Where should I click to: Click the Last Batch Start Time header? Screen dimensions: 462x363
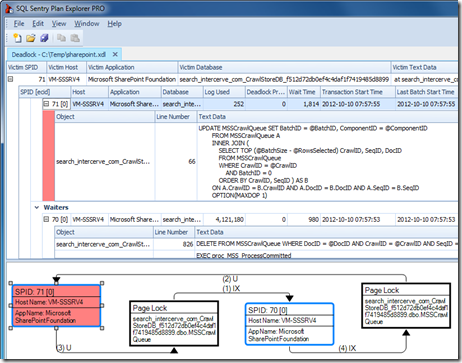pos(426,92)
